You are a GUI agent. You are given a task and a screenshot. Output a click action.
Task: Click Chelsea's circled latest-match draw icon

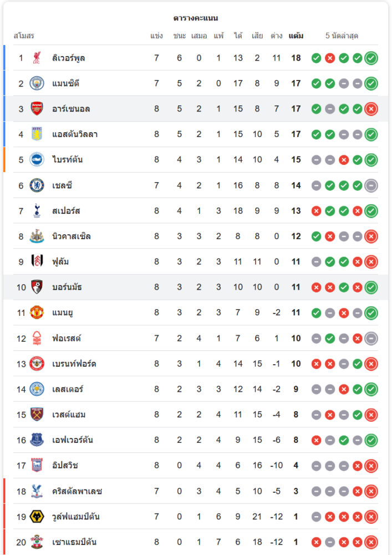pos(371,185)
